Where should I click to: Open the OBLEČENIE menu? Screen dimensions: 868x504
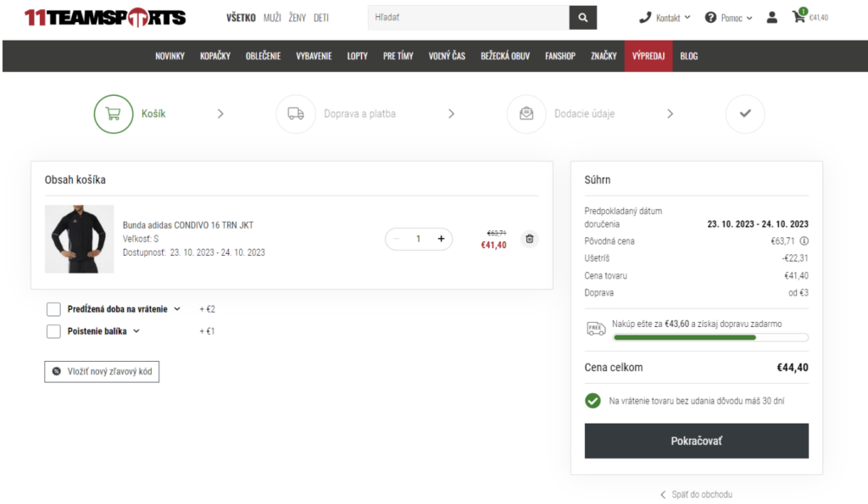coord(263,56)
